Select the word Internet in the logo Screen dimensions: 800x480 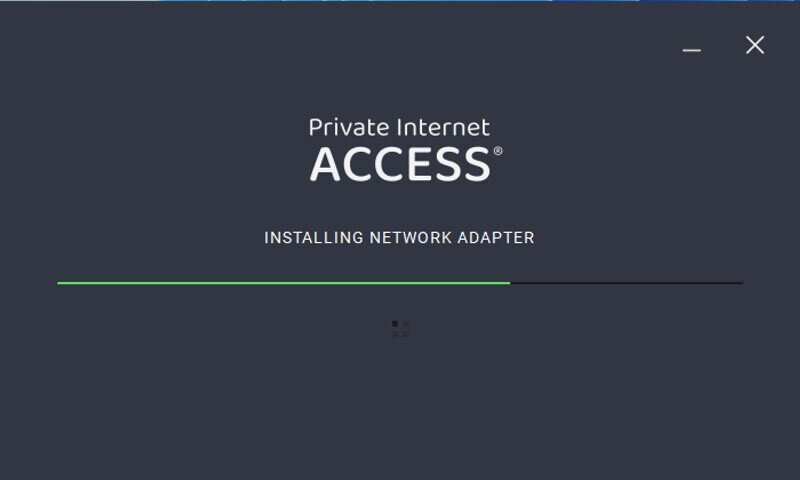tap(443, 127)
